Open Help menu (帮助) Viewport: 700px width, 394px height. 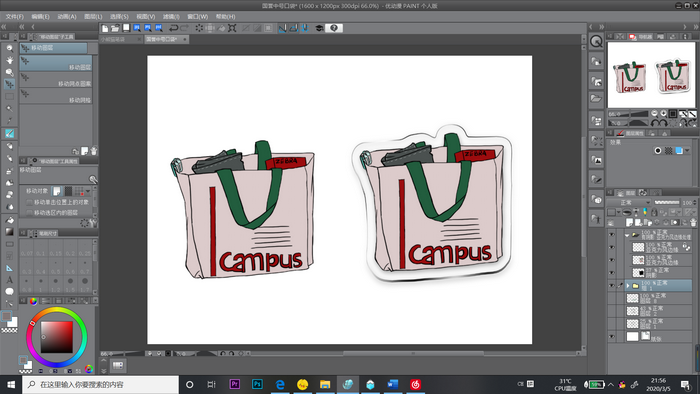pyautogui.click(x=225, y=17)
